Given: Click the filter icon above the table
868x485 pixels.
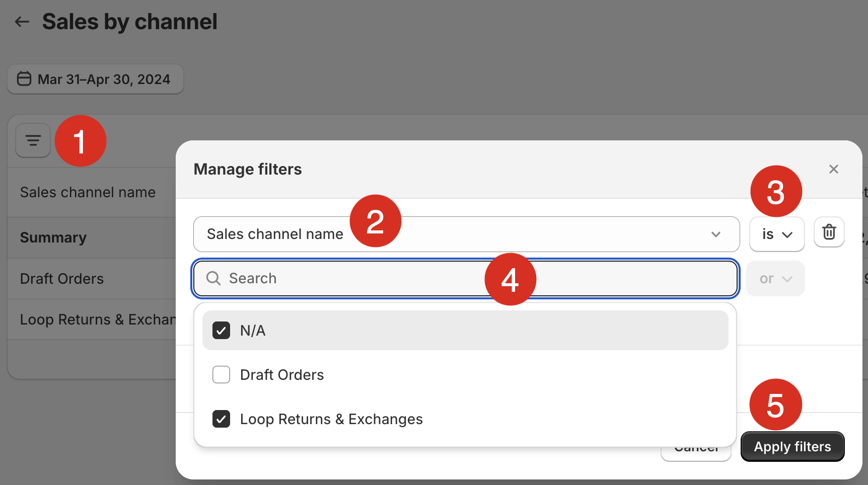Looking at the screenshot, I should [33, 140].
